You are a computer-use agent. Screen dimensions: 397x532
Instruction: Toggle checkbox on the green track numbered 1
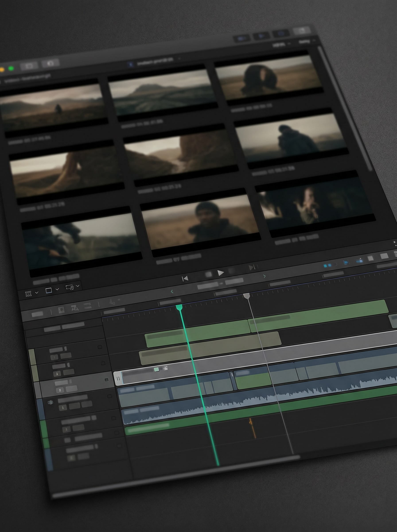tap(114, 418)
